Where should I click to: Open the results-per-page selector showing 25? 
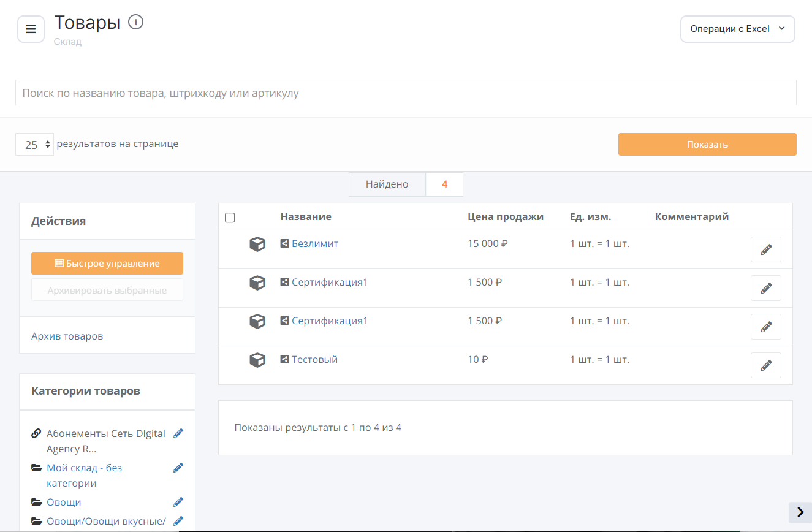(34, 144)
